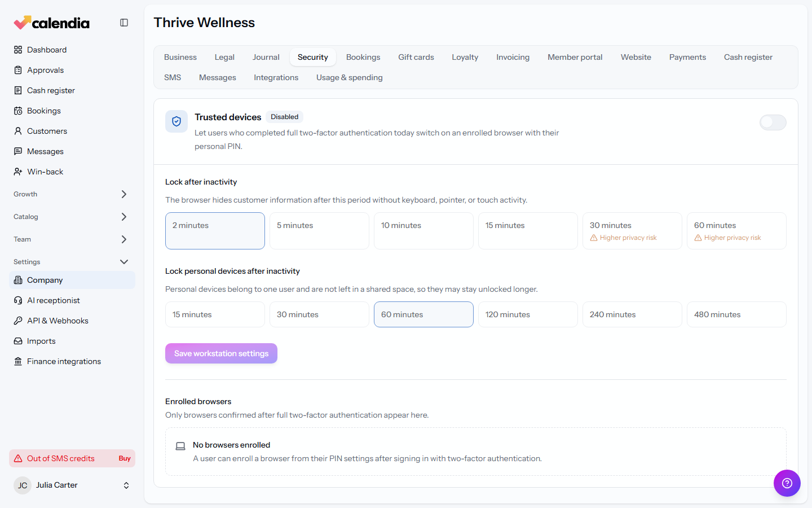The width and height of the screenshot is (812, 508).
Task: Click the Win-back user icon
Action: [x=18, y=172]
